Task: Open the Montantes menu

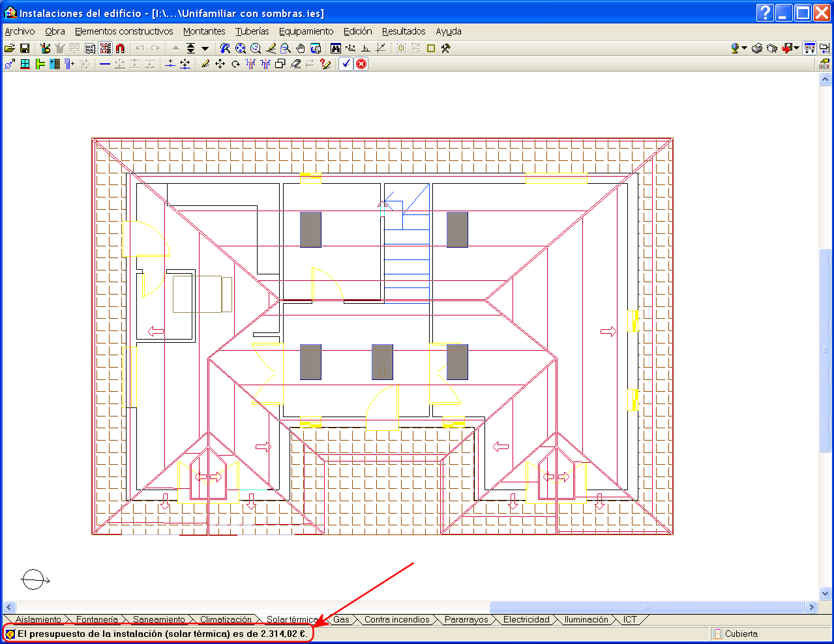Action: pyautogui.click(x=204, y=31)
